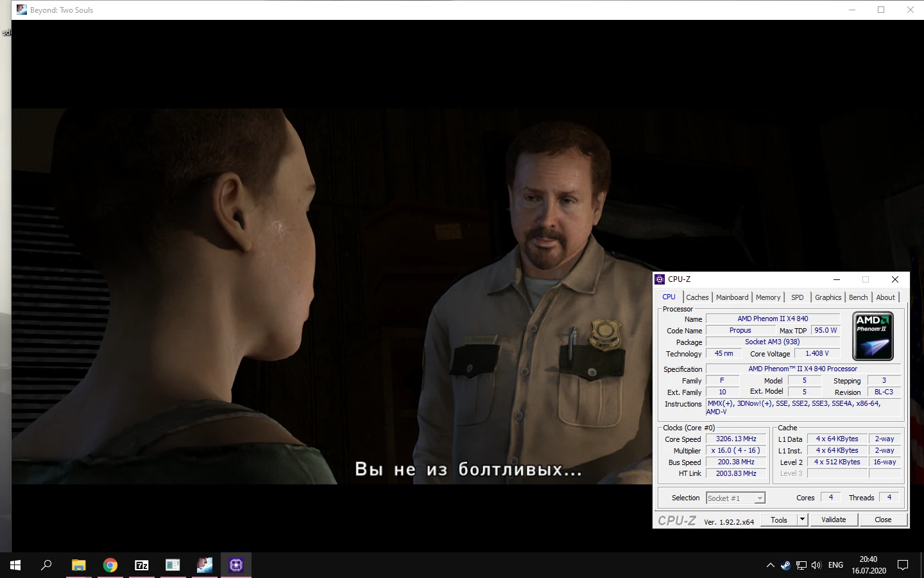
Task: Click the clock in the taskbar
Action: coord(868,565)
